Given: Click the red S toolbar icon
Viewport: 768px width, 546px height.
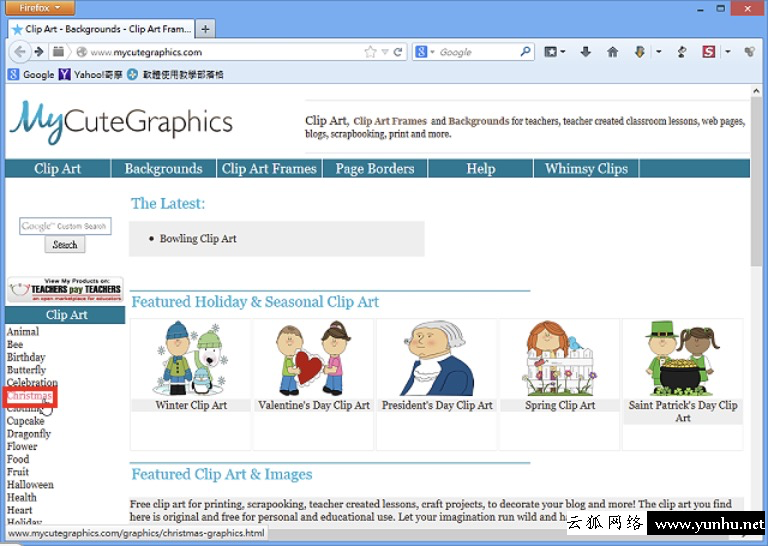Looking at the screenshot, I should coord(709,51).
